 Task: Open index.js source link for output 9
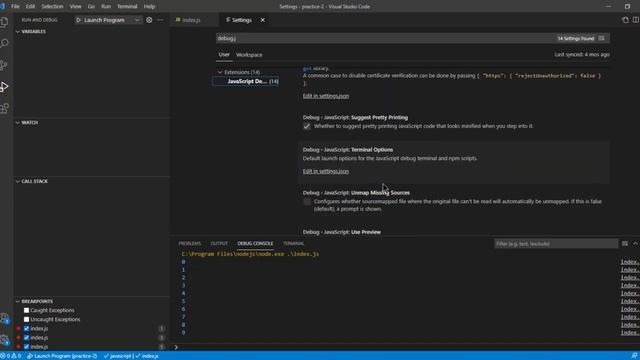(x=630, y=333)
